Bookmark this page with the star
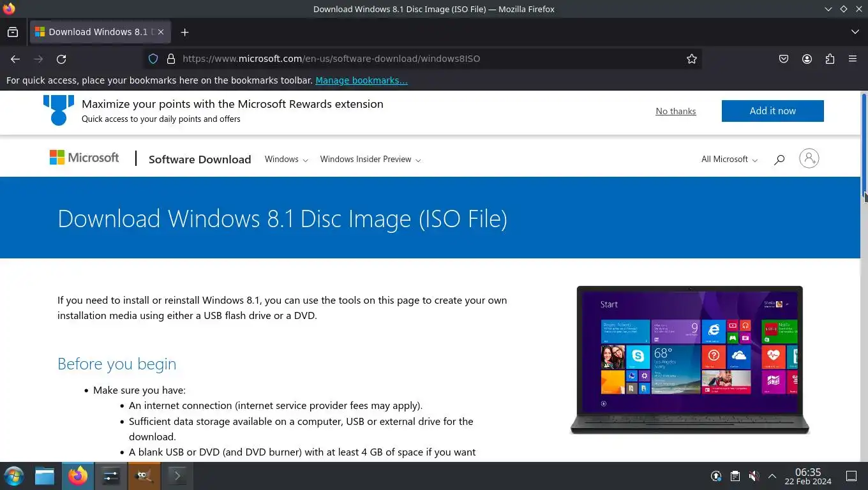The width and height of the screenshot is (868, 490). 692,59
